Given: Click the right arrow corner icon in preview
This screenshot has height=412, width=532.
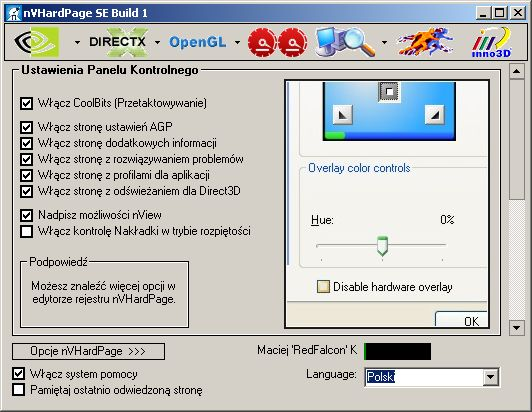Looking at the screenshot, I should tap(435, 115).
